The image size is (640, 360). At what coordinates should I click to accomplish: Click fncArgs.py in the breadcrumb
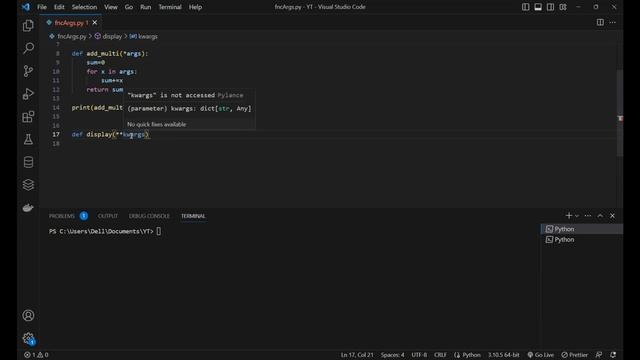click(72, 36)
